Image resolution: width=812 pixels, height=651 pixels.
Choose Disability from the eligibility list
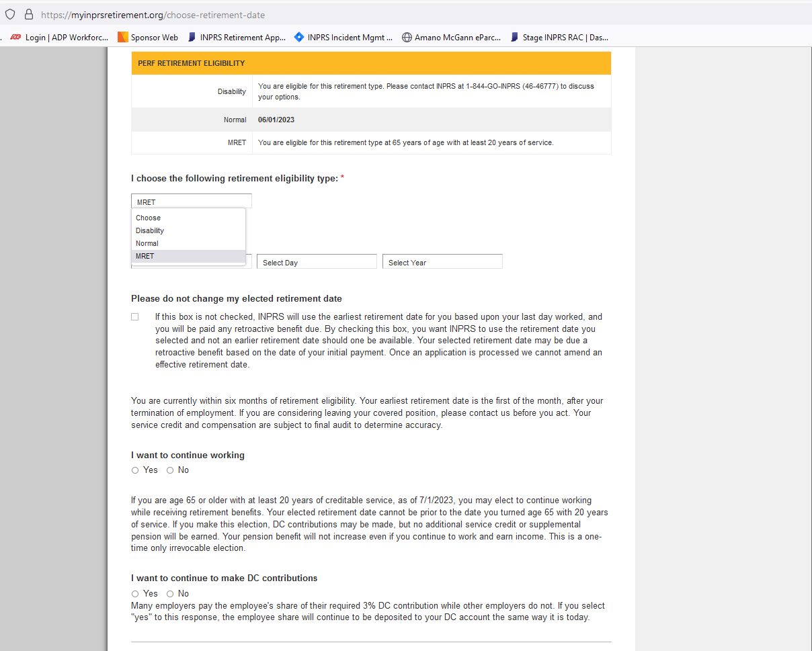[150, 230]
